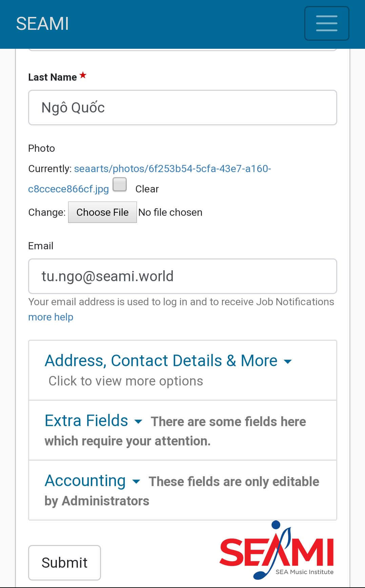Click the caret arrow next to Extra Fields
This screenshot has width=365, height=588.
(138, 422)
